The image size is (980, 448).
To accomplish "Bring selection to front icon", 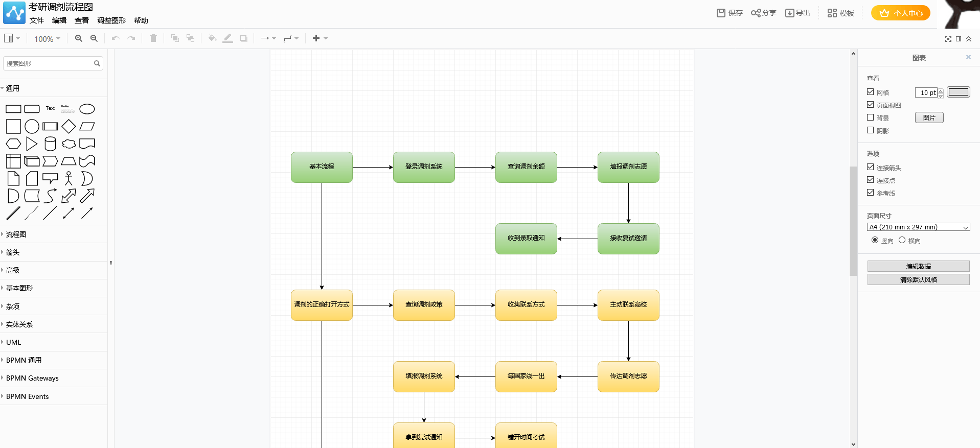I will coord(175,38).
